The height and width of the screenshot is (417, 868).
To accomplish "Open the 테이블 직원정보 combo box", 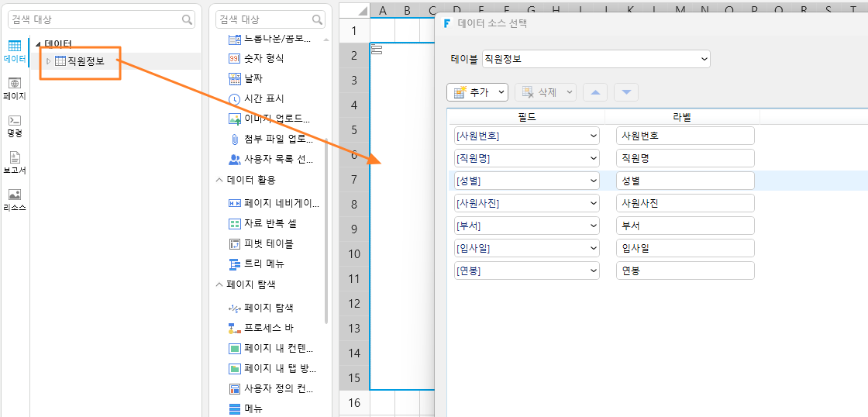I will [596, 59].
